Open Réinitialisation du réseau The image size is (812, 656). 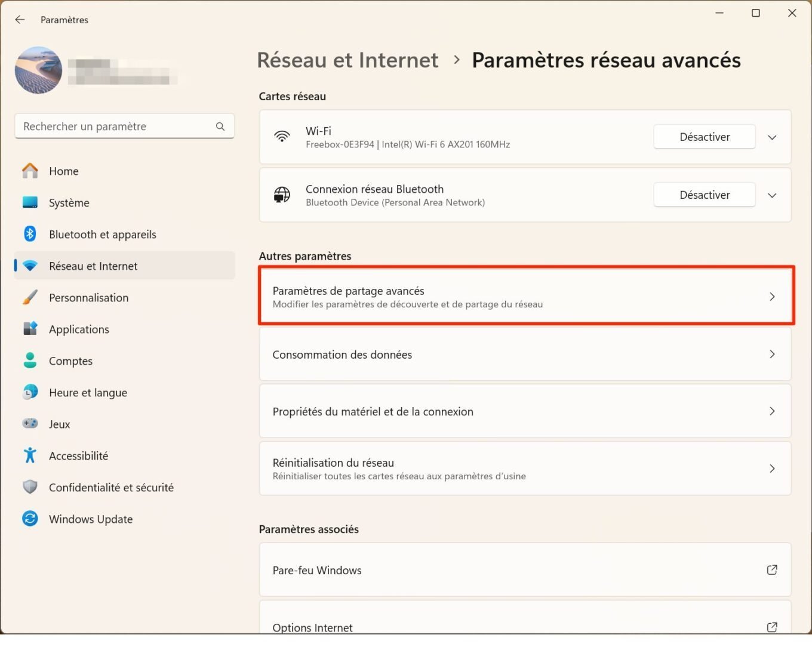pos(525,469)
